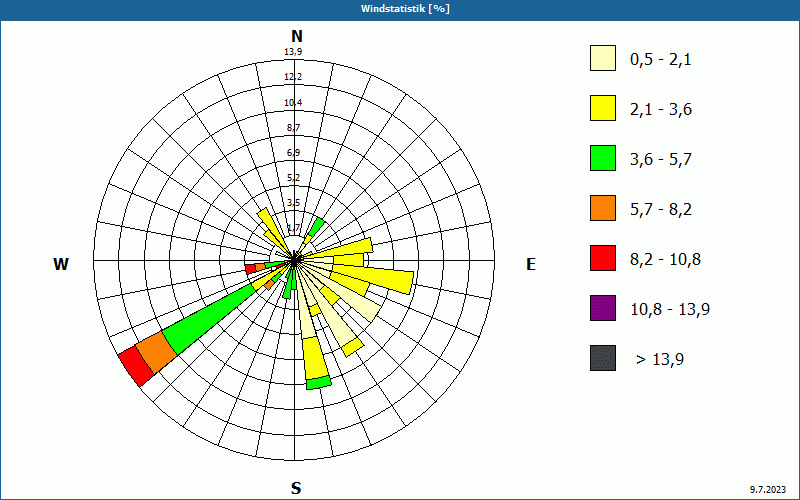800x500 pixels.
Task: Click the red outer segment of southwest bar
Action: point(136,366)
